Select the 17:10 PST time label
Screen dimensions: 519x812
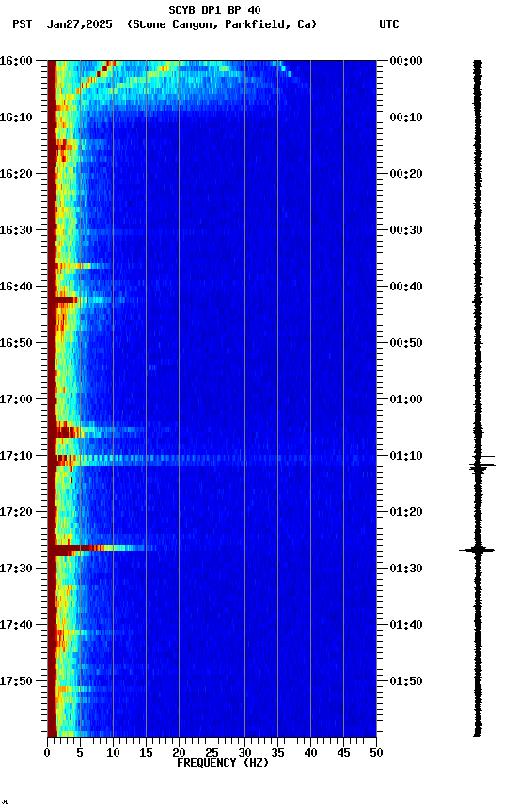tap(16, 456)
